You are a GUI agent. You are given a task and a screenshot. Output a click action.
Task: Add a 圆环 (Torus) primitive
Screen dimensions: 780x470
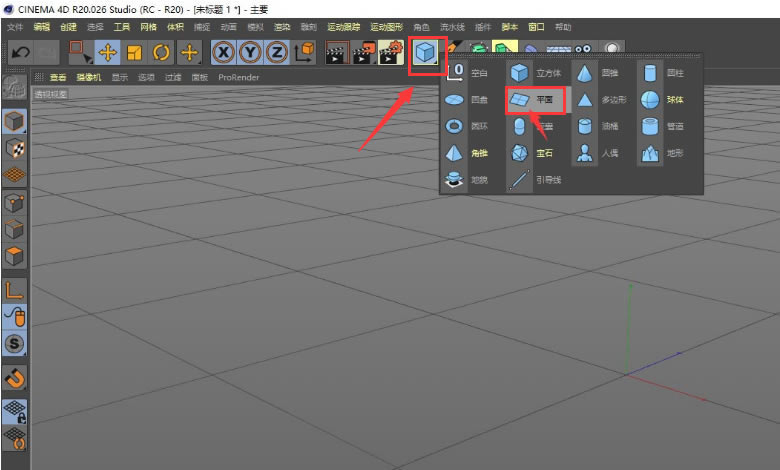coord(467,126)
